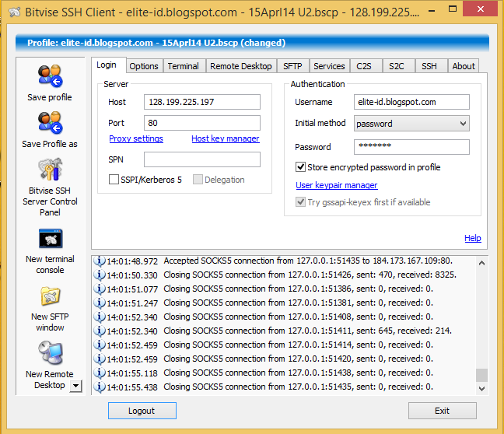Click the Username input field
The width and height of the screenshot is (504, 434).
point(411,102)
